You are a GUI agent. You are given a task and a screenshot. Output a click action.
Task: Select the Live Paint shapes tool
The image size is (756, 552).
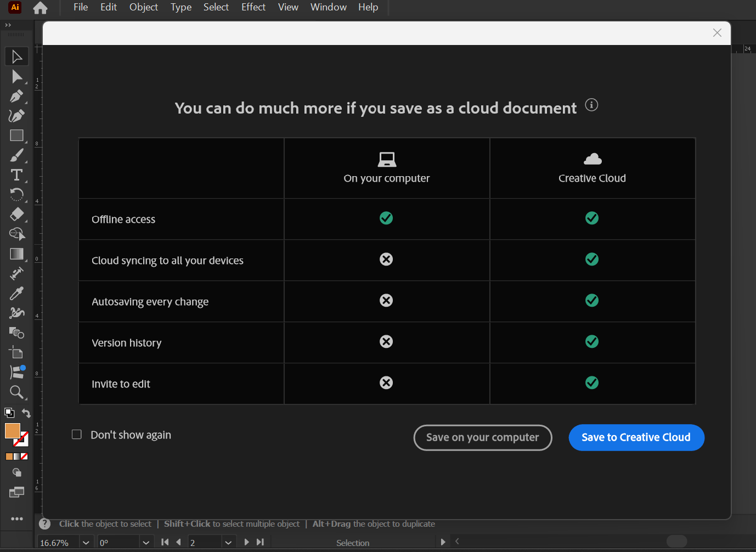[x=16, y=333]
